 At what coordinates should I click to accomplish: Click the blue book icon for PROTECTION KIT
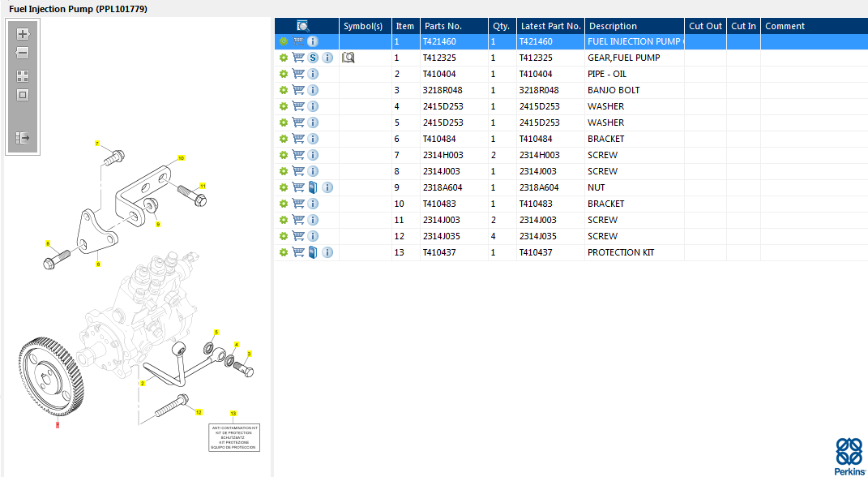[x=313, y=252]
